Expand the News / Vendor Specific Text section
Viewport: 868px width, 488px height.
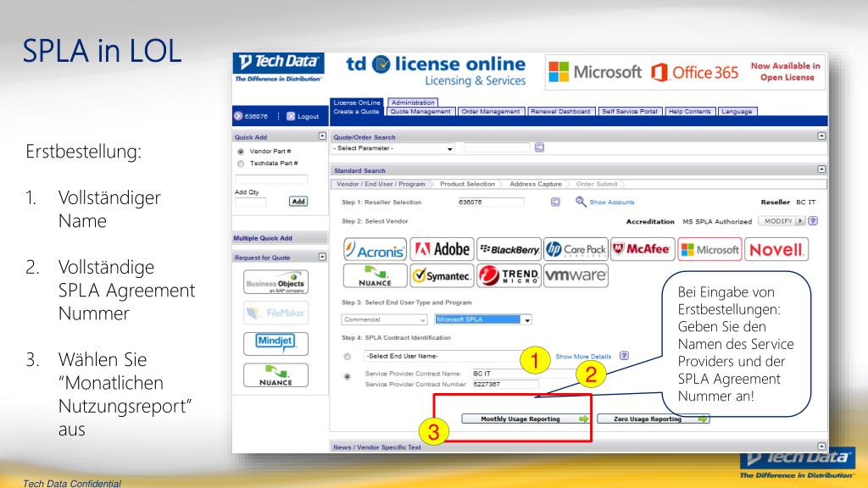click(821, 446)
